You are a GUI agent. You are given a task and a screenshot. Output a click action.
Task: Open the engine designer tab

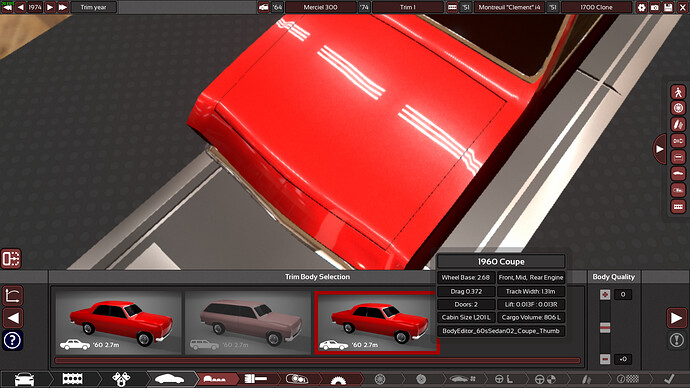73,379
